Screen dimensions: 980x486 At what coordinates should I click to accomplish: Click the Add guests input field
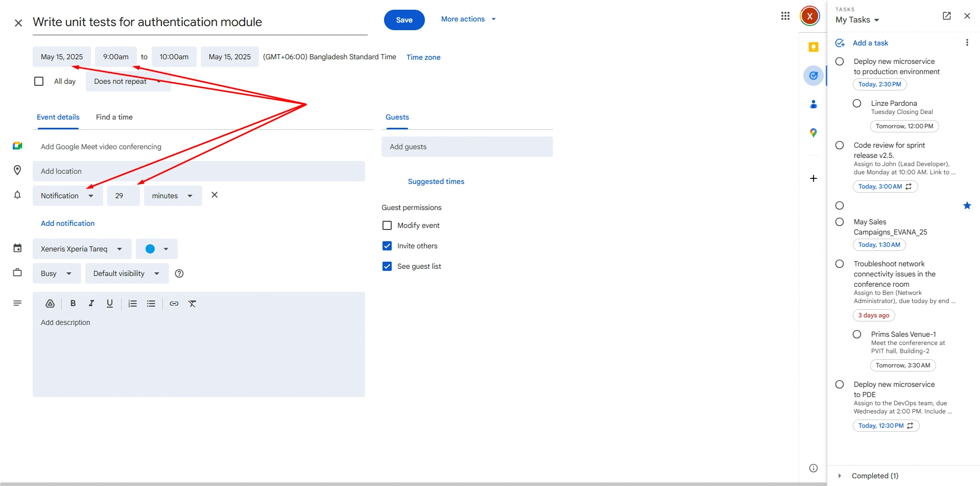[x=467, y=147]
